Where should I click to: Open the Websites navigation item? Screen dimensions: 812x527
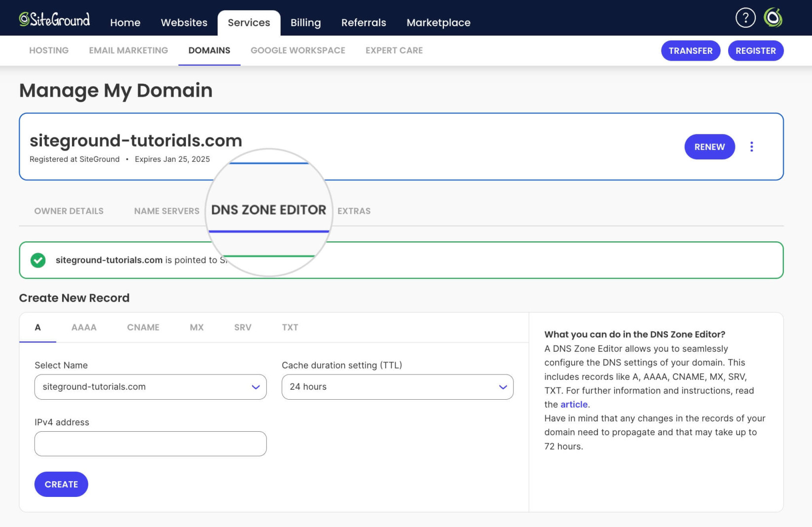pos(184,23)
